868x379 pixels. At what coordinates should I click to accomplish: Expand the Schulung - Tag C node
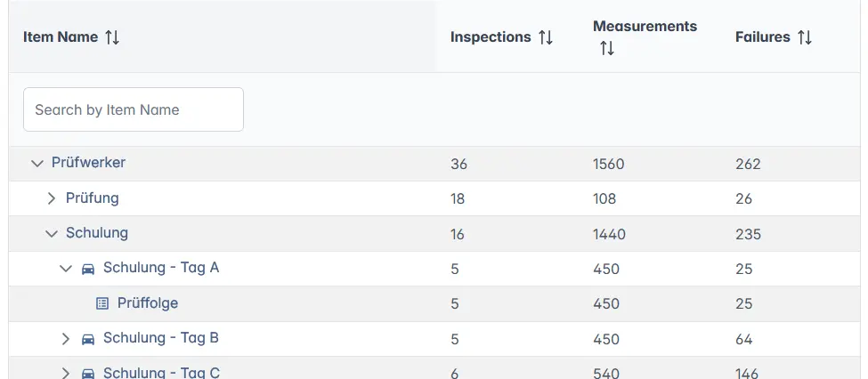[65, 373]
